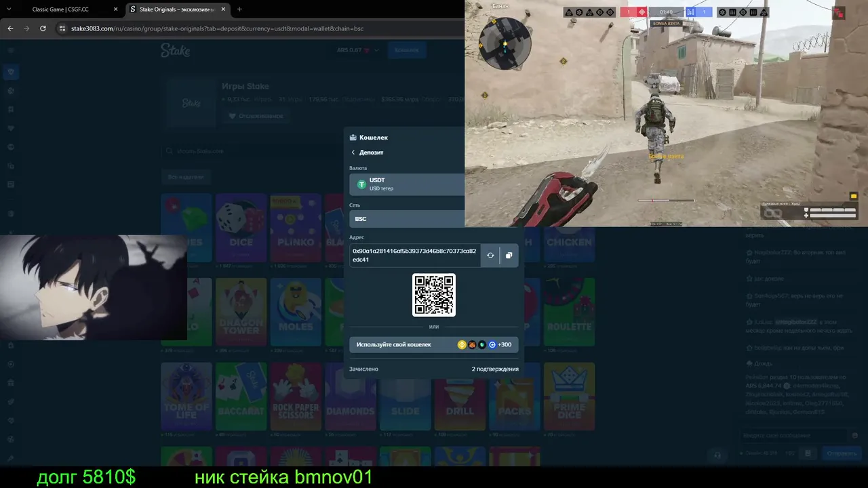Screen dimensions: 868x488
Task: Open the browser tab search dropdown
Action: [9, 9]
